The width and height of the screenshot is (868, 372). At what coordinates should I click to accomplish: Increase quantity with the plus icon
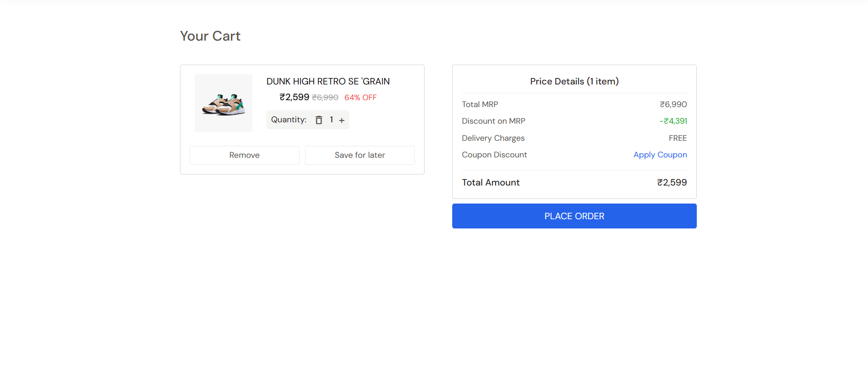(341, 120)
